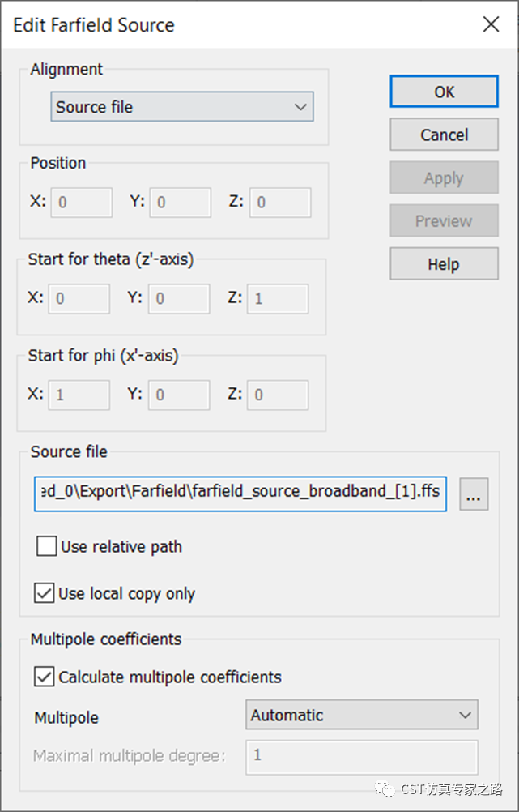519x812 pixels.
Task: Toggle Calculate multipole coefficients checkbox
Action: tap(44, 677)
